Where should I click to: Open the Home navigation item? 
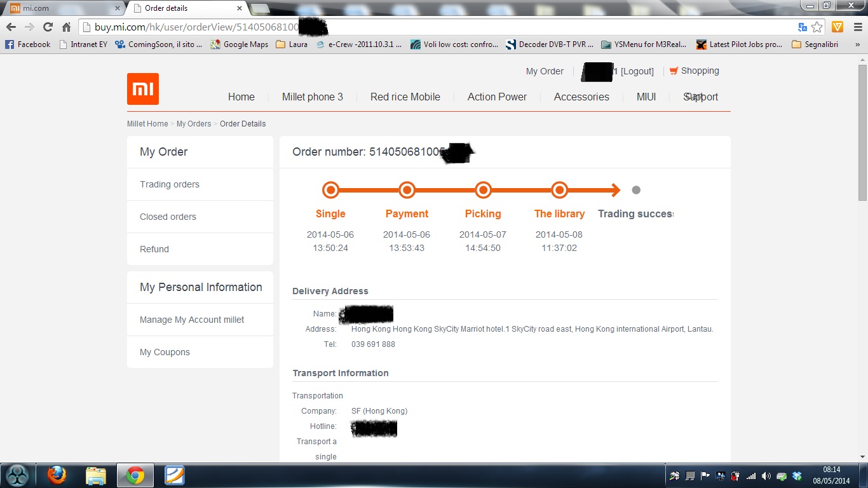pyautogui.click(x=241, y=97)
